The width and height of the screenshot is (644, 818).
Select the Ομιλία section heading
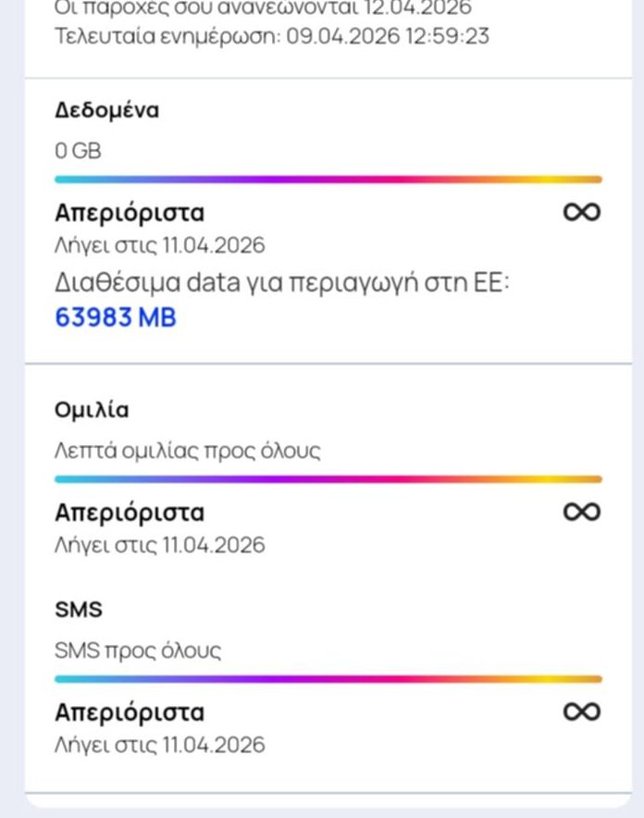pos(92,411)
